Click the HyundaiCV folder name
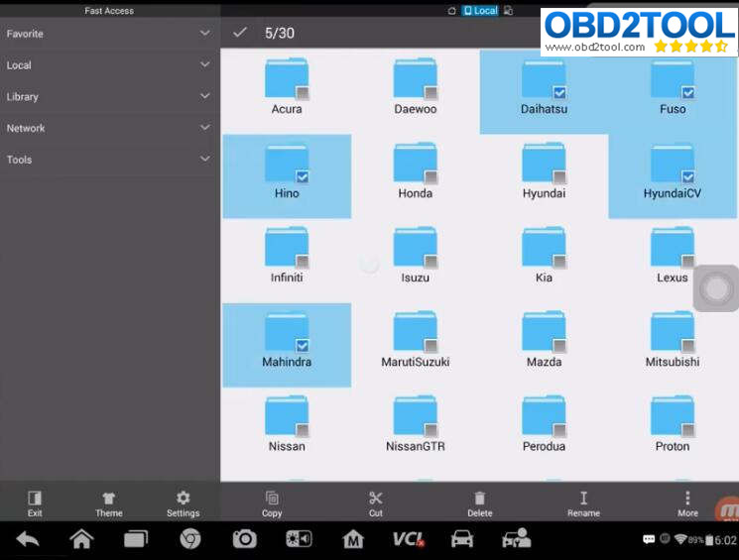 673,193
